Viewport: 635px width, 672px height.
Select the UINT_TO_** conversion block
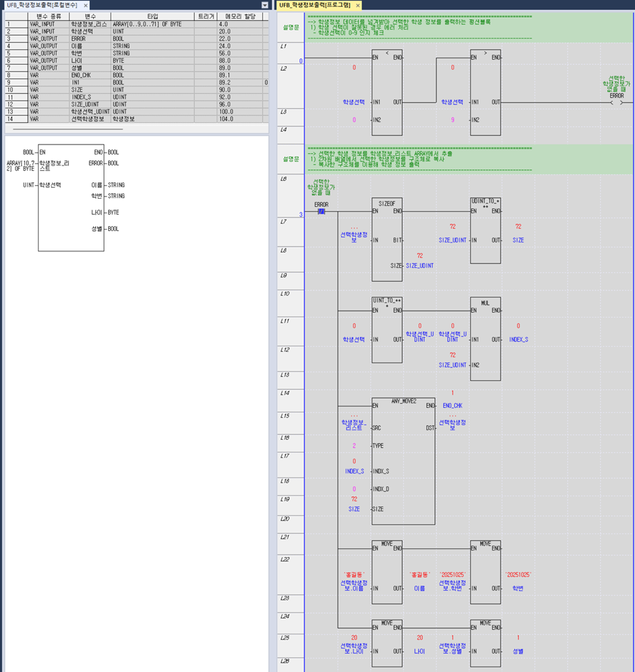point(387,330)
